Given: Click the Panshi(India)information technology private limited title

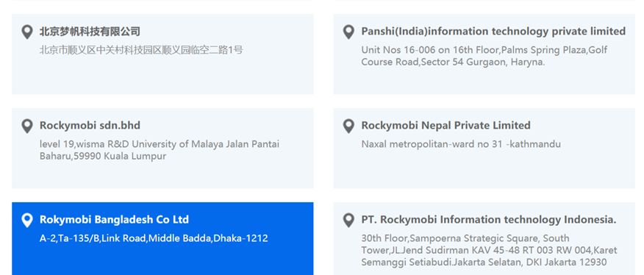Looking at the screenshot, I should 493,32.
